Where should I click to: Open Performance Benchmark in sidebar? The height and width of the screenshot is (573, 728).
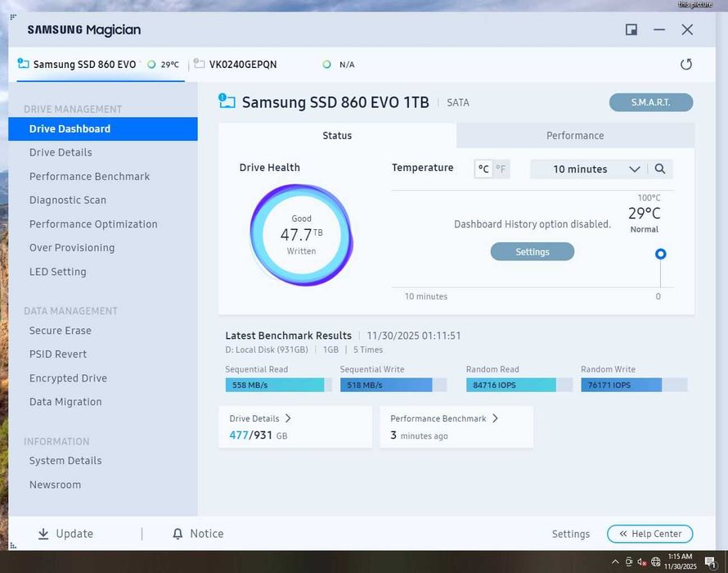(89, 177)
